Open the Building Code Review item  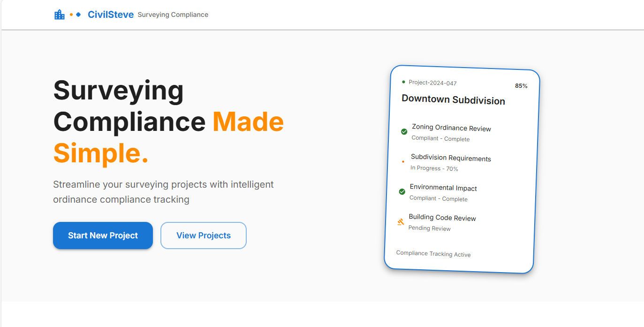coord(442,218)
